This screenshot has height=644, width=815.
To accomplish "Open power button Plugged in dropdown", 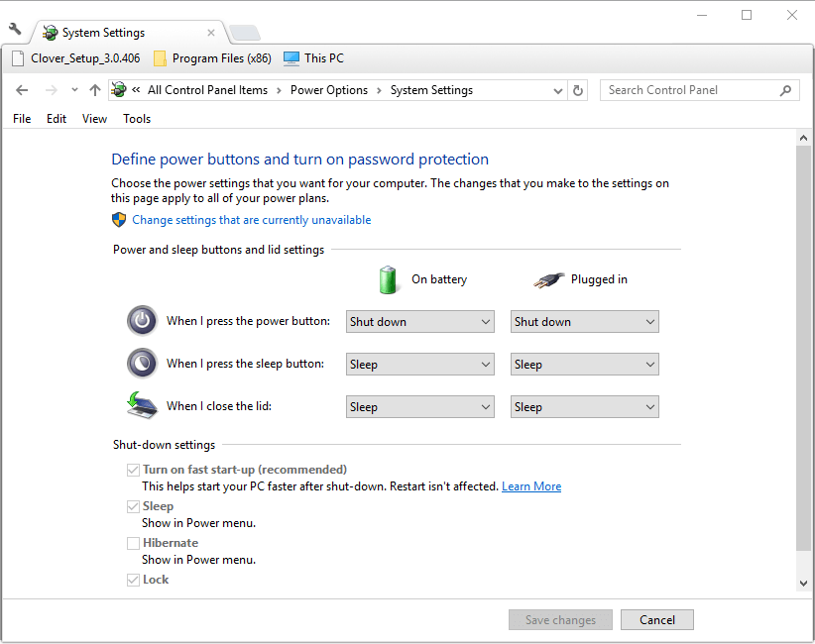I will pyautogui.click(x=585, y=321).
